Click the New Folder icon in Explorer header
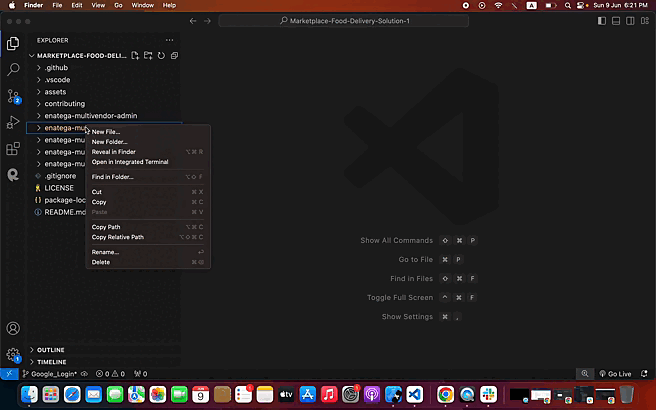656x410 pixels. pyautogui.click(x=148, y=55)
